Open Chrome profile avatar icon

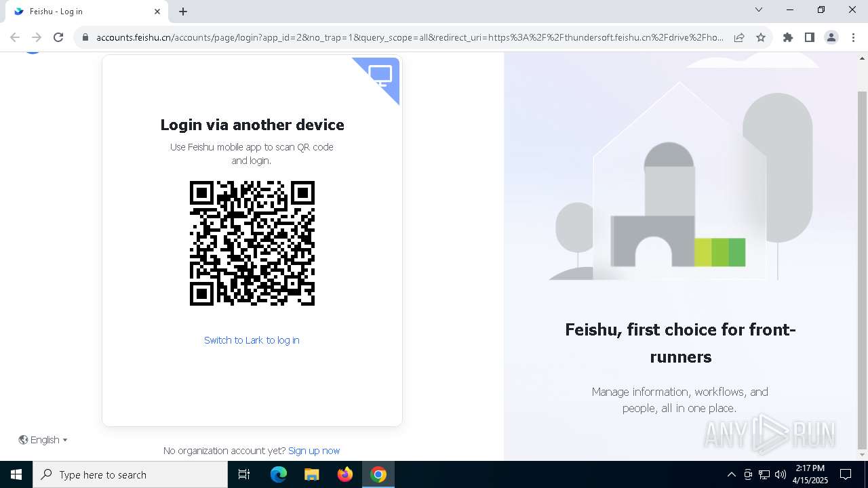[x=831, y=37]
